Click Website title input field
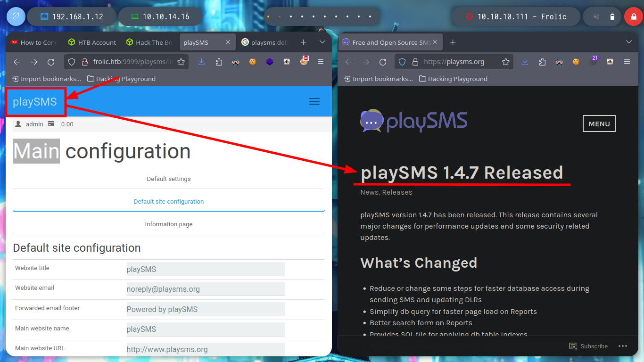 click(206, 269)
